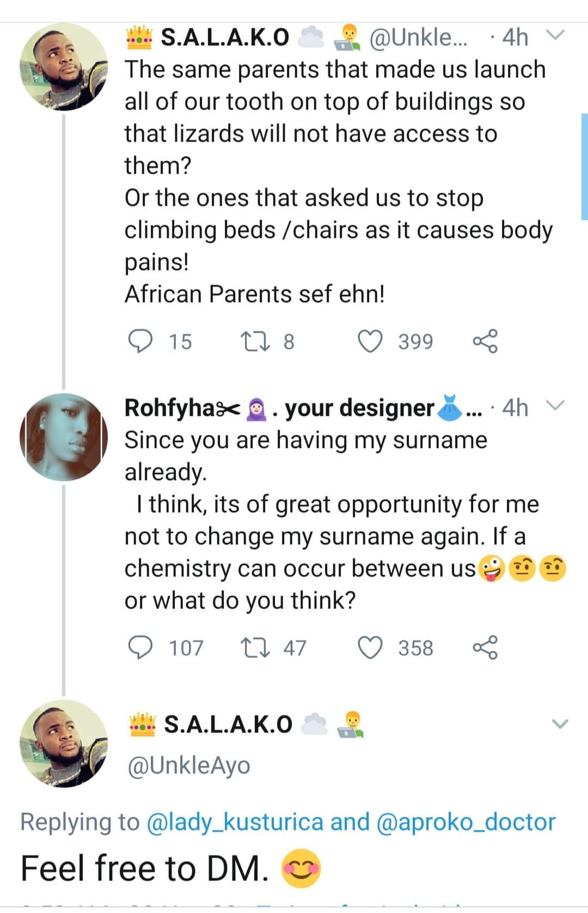Open the @UnkleAyo handle under the bottom tweet
The height and width of the screenshot is (913, 588).
189,765
